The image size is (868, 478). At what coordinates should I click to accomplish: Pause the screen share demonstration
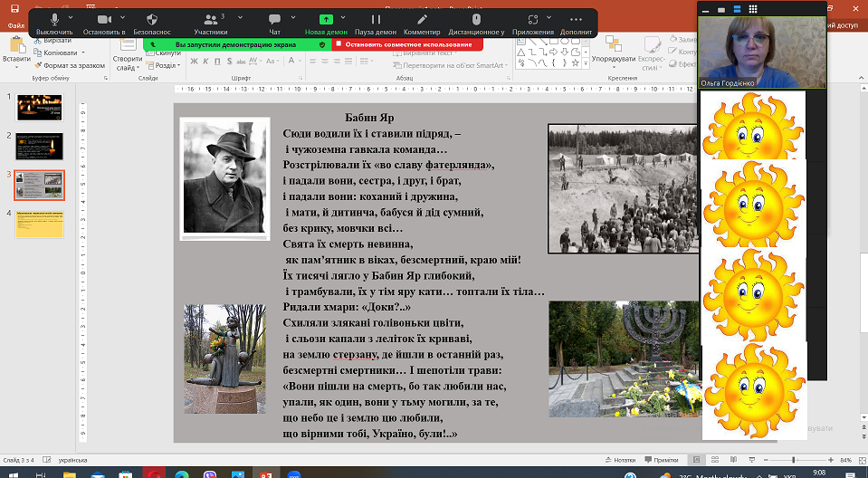point(376,24)
